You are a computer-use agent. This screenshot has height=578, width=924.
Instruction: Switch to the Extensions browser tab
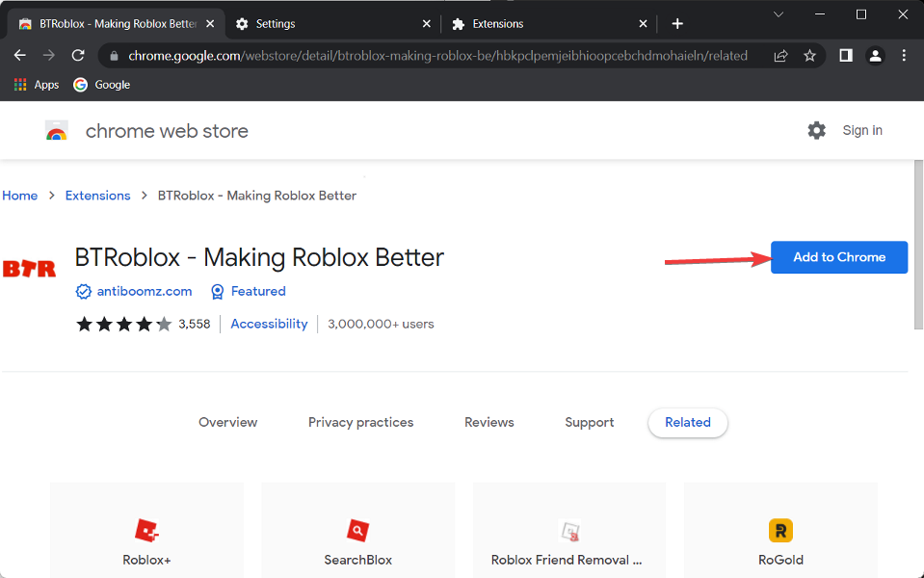550,23
